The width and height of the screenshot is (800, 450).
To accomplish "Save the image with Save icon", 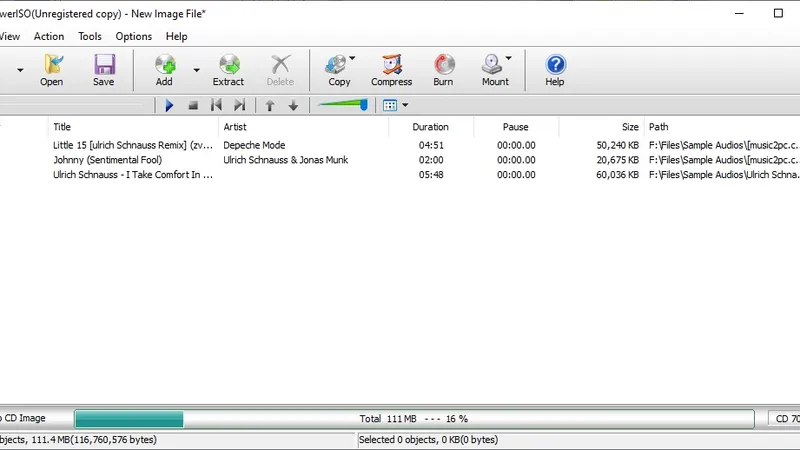I will [x=104, y=70].
